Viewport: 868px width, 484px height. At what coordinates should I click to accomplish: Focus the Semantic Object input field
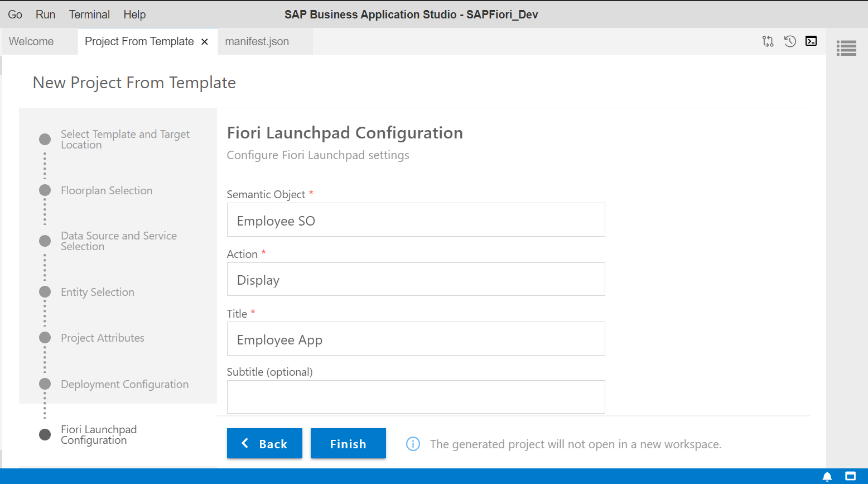416,220
